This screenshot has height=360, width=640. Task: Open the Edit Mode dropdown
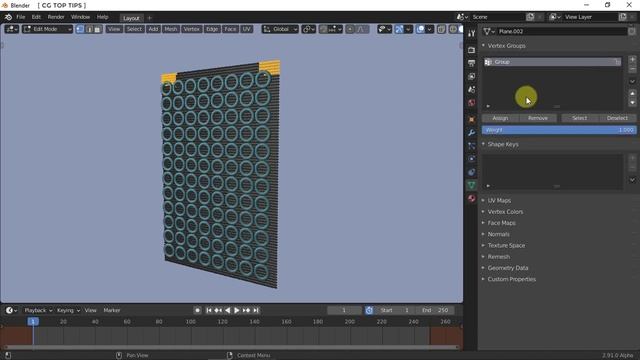point(47,29)
